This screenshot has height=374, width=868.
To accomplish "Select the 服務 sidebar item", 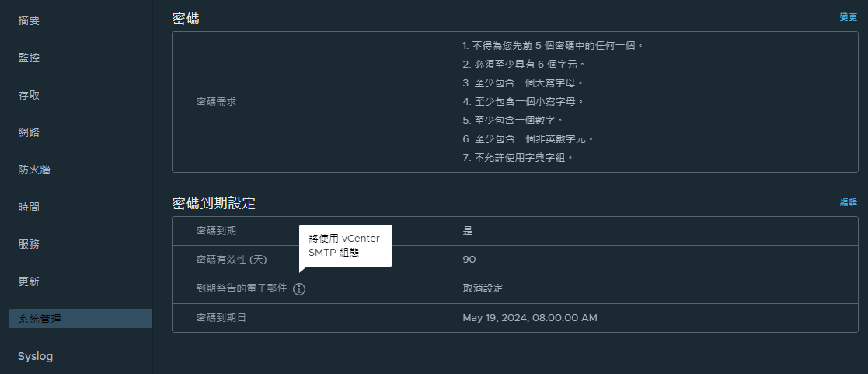I will click(29, 244).
